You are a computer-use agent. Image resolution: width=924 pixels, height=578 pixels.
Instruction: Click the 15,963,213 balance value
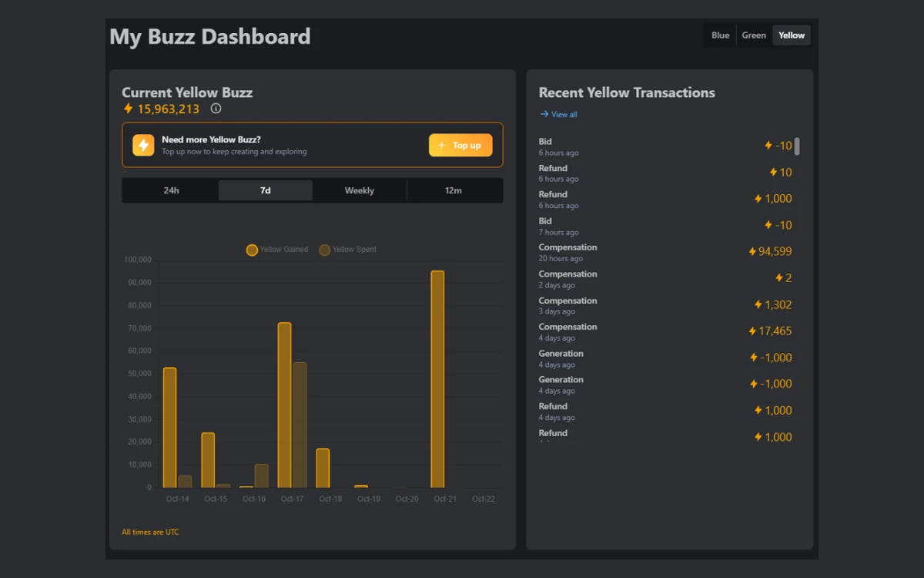[x=168, y=109]
